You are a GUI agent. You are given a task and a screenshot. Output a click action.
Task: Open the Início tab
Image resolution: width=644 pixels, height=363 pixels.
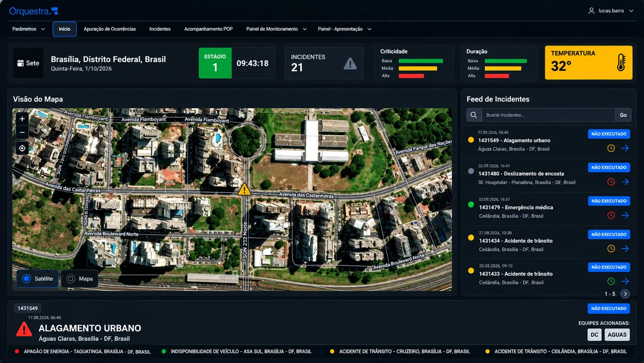64,29
